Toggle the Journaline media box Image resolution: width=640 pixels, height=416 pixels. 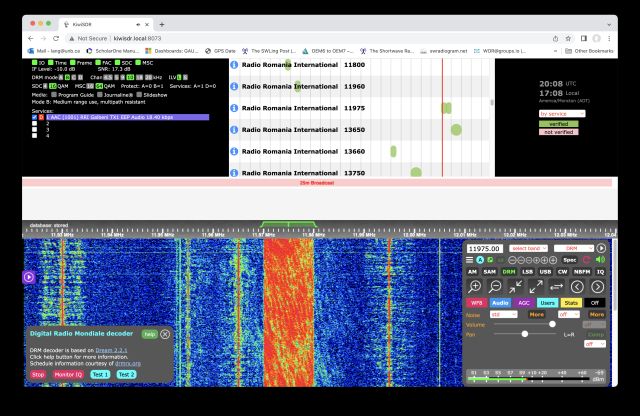[100, 95]
